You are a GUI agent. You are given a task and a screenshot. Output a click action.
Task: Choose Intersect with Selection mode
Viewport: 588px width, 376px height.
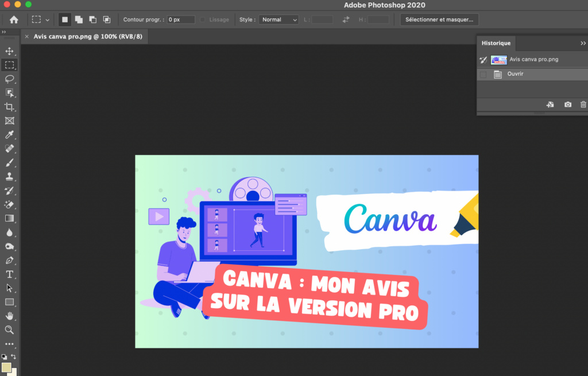(x=107, y=20)
